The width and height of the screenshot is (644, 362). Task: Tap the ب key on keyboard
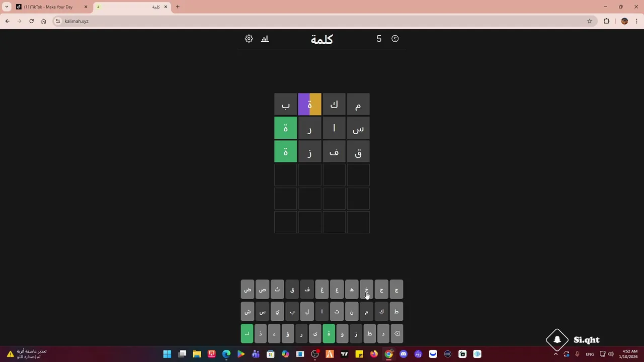click(292, 312)
